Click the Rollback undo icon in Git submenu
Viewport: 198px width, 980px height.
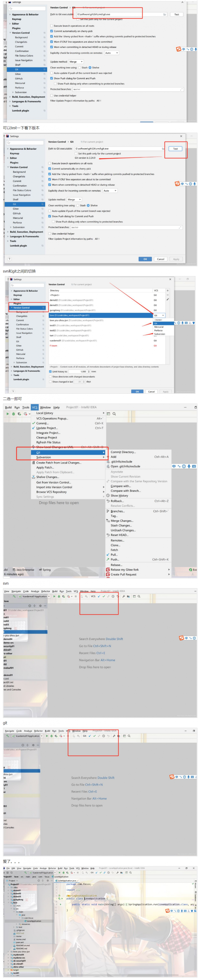point(108,501)
